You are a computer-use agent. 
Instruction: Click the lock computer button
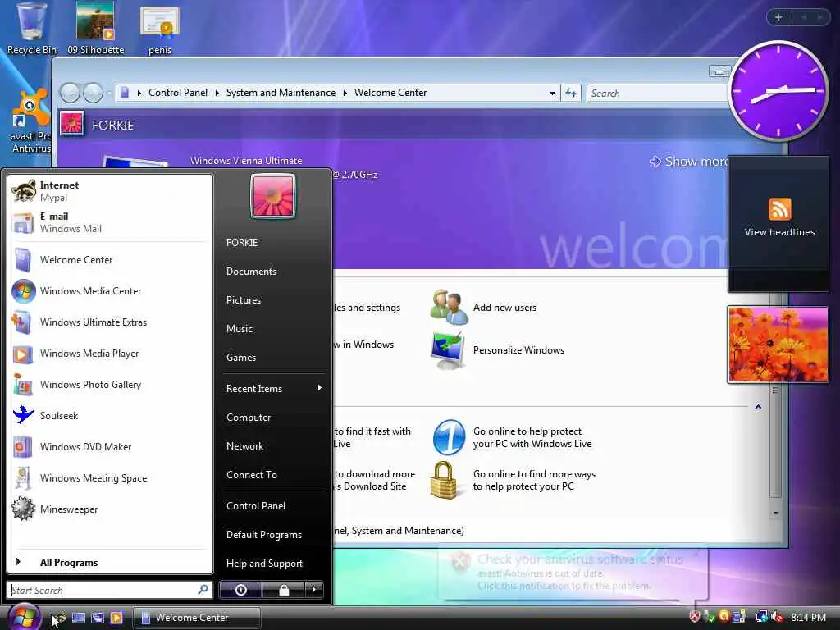click(284, 590)
